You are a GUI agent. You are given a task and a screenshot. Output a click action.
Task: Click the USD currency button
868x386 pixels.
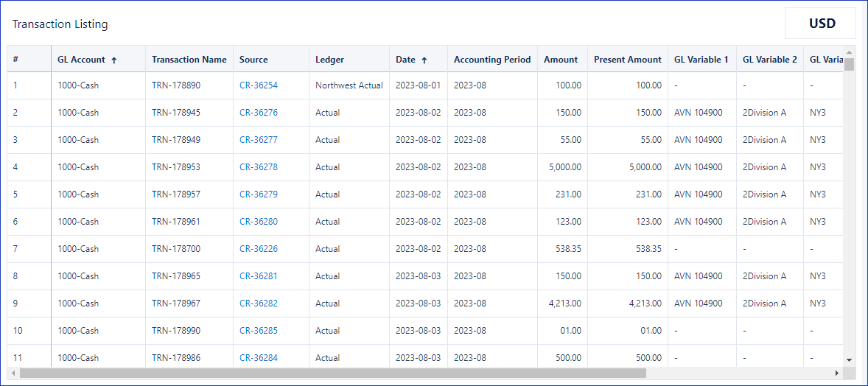pyautogui.click(x=822, y=24)
